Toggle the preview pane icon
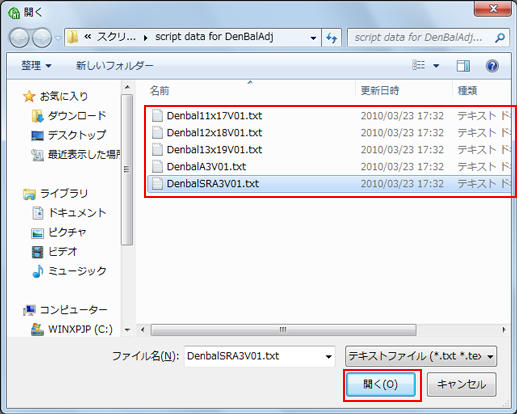The height and width of the screenshot is (414, 517). (x=463, y=66)
